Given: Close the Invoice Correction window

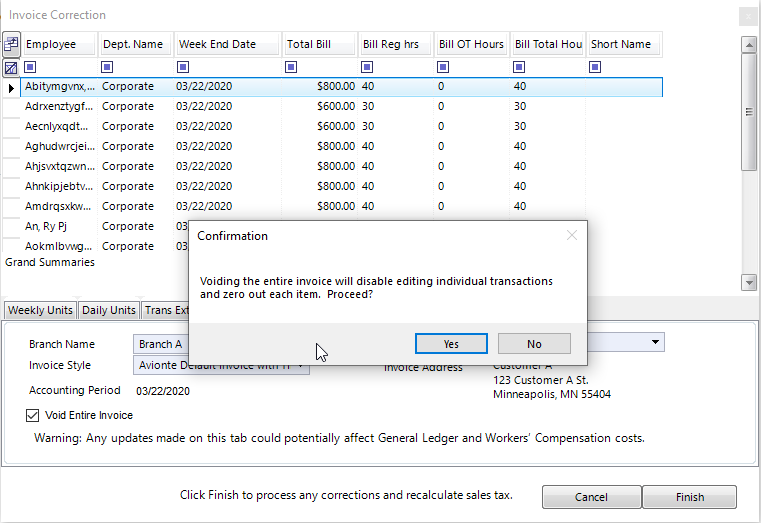Looking at the screenshot, I should (748, 16).
